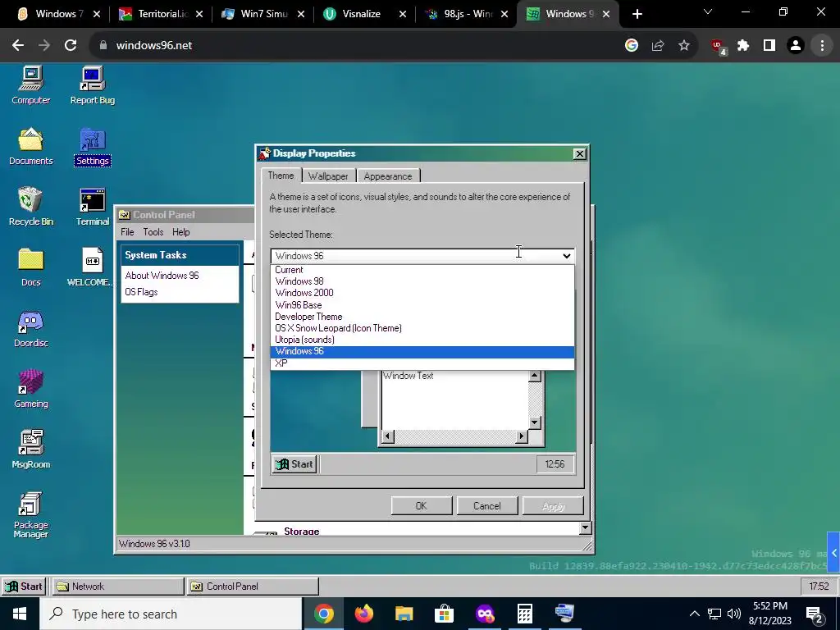The image size is (840, 630).
Task: Click the browser address bar URL
Action: tap(153, 46)
